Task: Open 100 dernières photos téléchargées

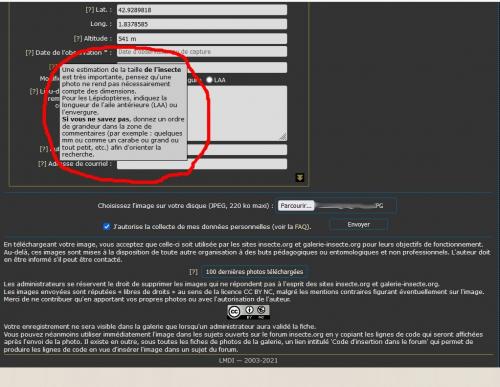Action: [254, 272]
